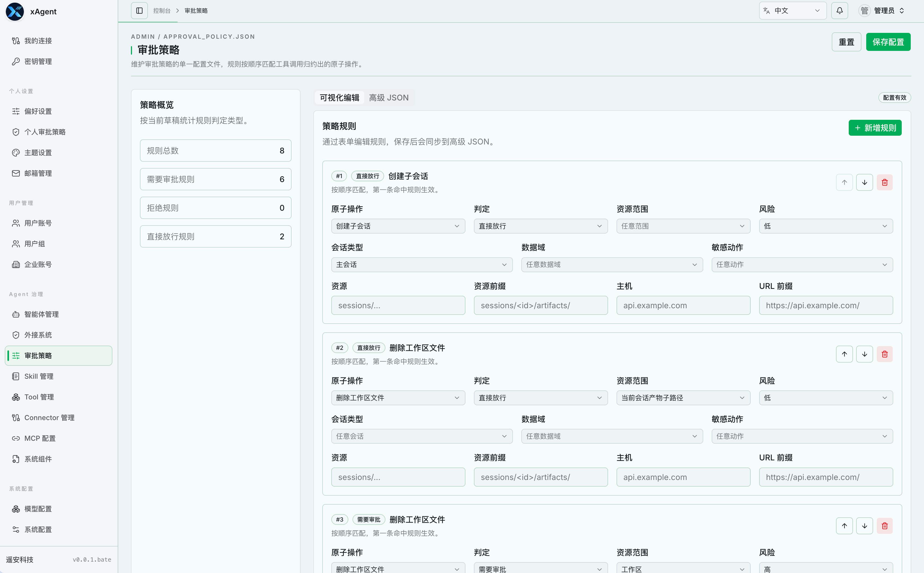Delete rule #2 with trash icon
This screenshot has width=924, height=573.
[885, 354]
